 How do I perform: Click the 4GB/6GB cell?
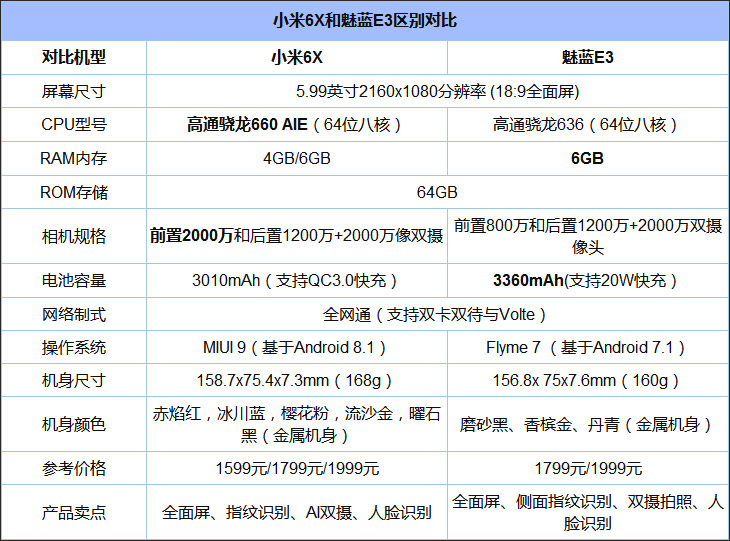(x=297, y=158)
